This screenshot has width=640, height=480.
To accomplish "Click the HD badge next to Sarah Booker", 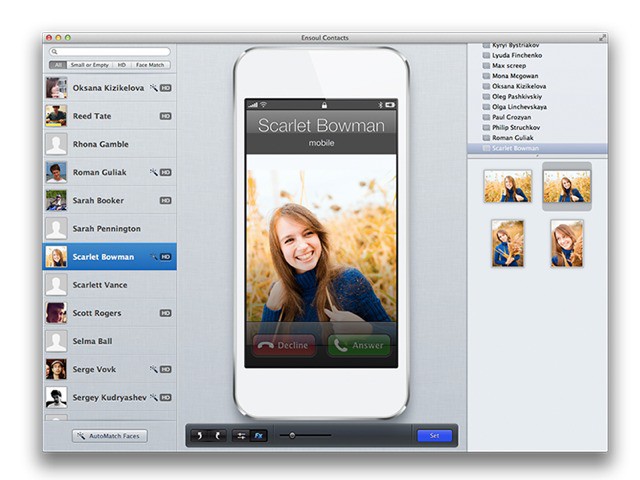I will 165,200.
